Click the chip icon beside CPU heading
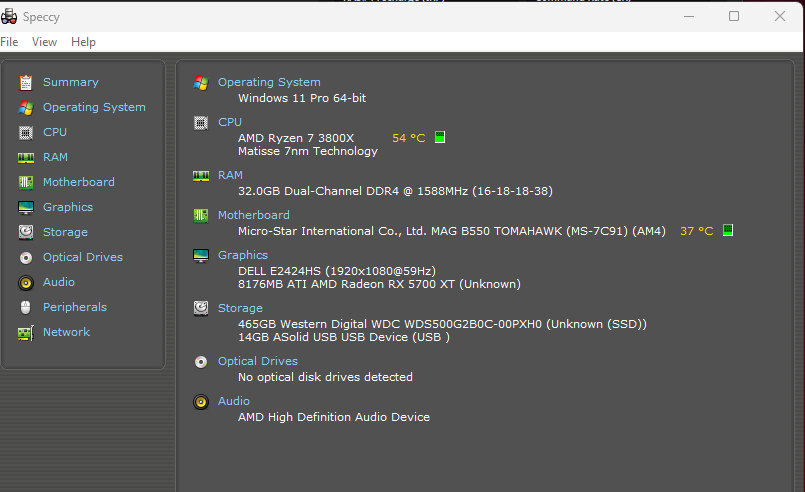 (x=201, y=123)
